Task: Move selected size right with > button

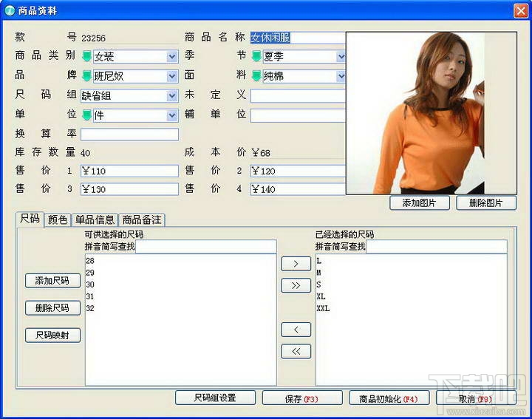Action: pos(296,264)
